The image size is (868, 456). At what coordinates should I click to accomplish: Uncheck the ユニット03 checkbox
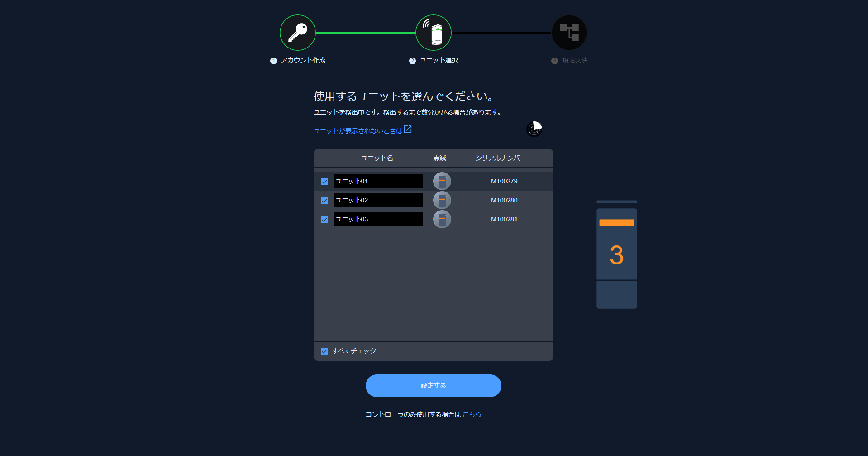(x=324, y=219)
